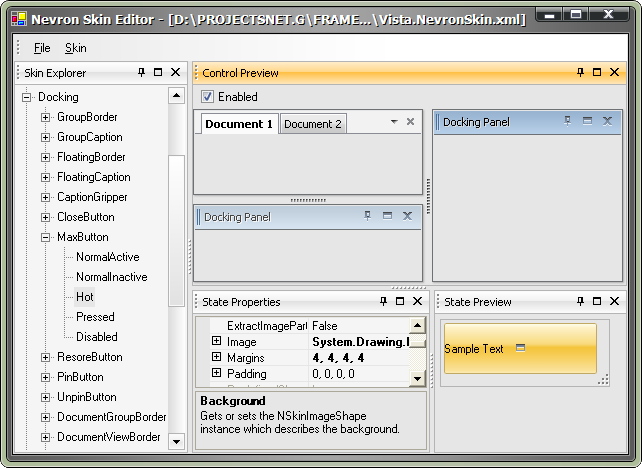Pin the Control Preview panel

click(580, 72)
